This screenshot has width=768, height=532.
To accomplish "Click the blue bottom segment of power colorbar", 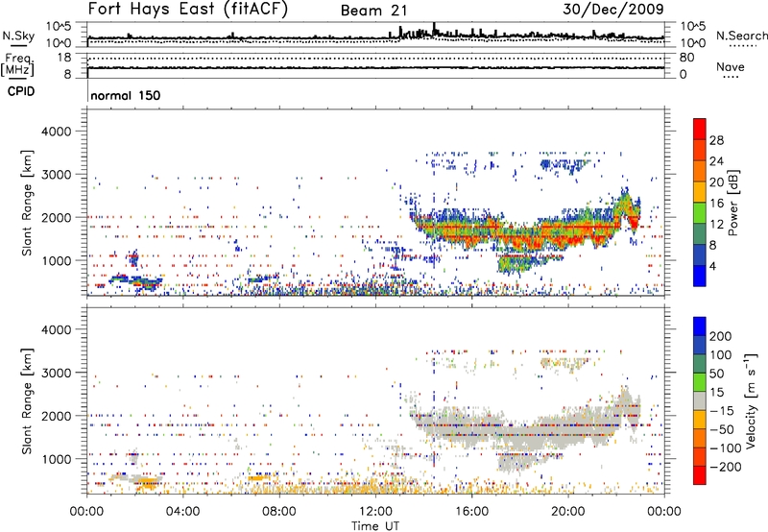I will [700, 276].
